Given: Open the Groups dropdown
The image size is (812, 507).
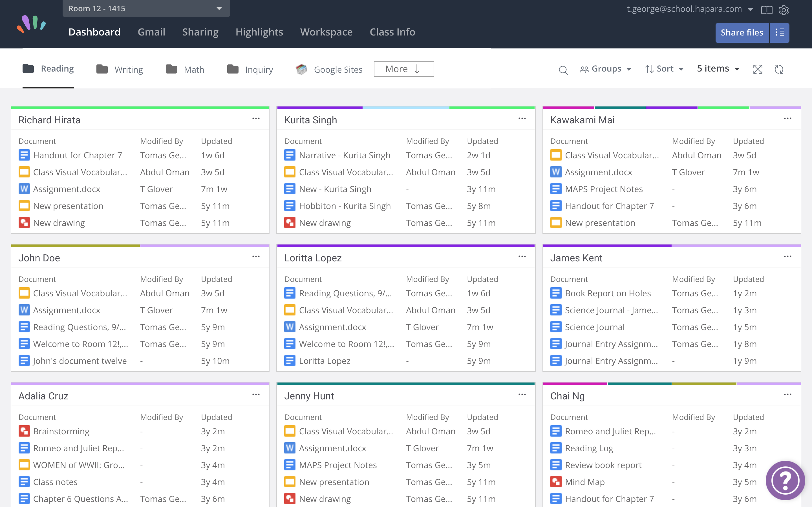Looking at the screenshot, I should [606, 69].
